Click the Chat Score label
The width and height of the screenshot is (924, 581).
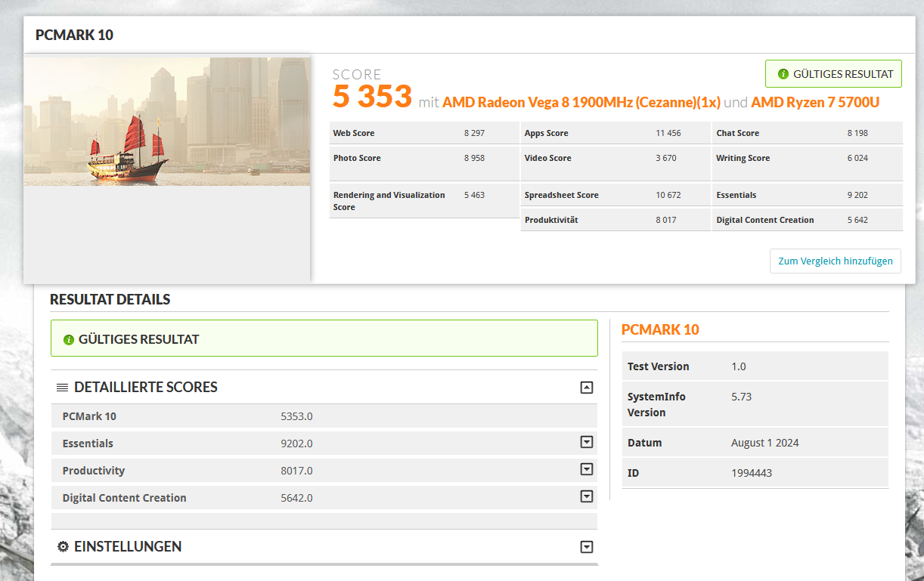(738, 133)
